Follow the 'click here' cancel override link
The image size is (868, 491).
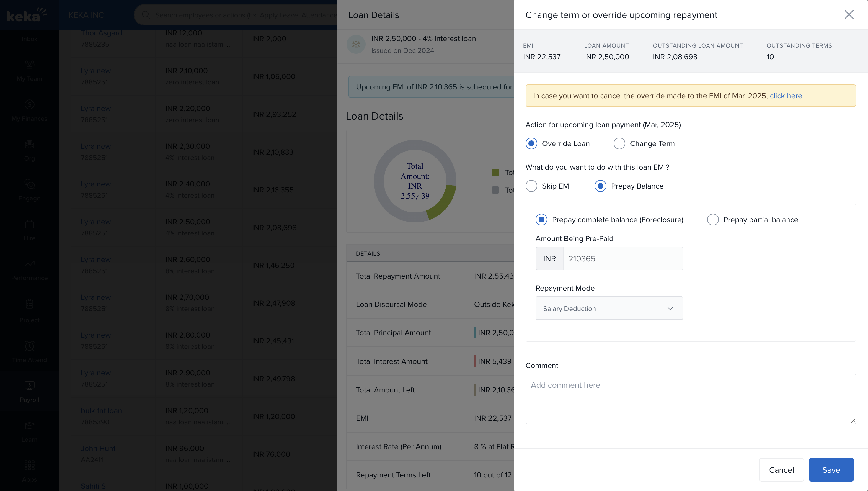click(785, 96)
